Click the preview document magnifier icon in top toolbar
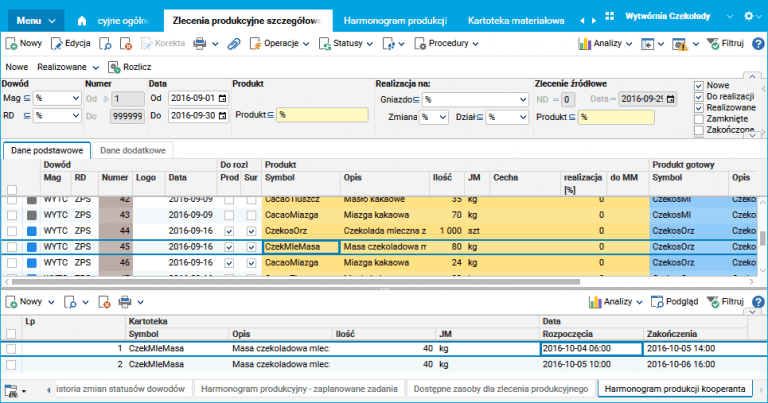The height and width of the screenshot is (403, 768). pyautogui.click(x=105, y=44)
